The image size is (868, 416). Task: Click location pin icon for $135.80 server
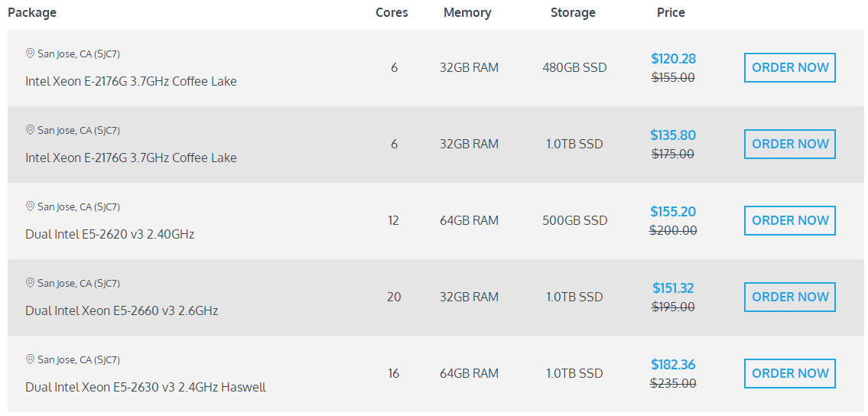pos(31,130)
